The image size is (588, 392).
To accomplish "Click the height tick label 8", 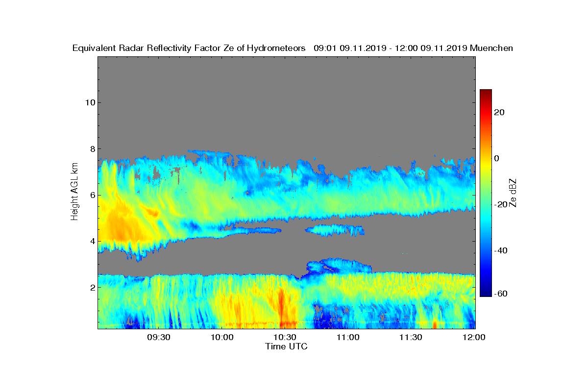I will (x=92, y=149).
